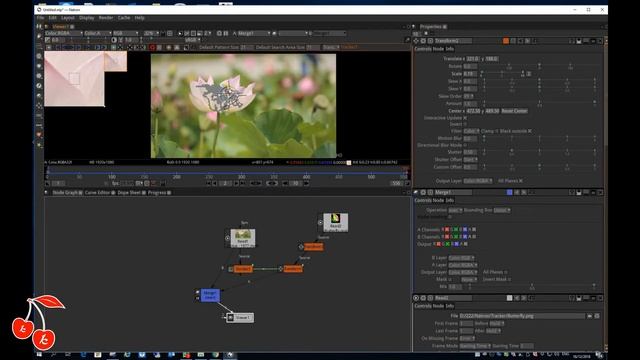Click the Scale value field
The image size is (640, 360).
click(470, 74)
